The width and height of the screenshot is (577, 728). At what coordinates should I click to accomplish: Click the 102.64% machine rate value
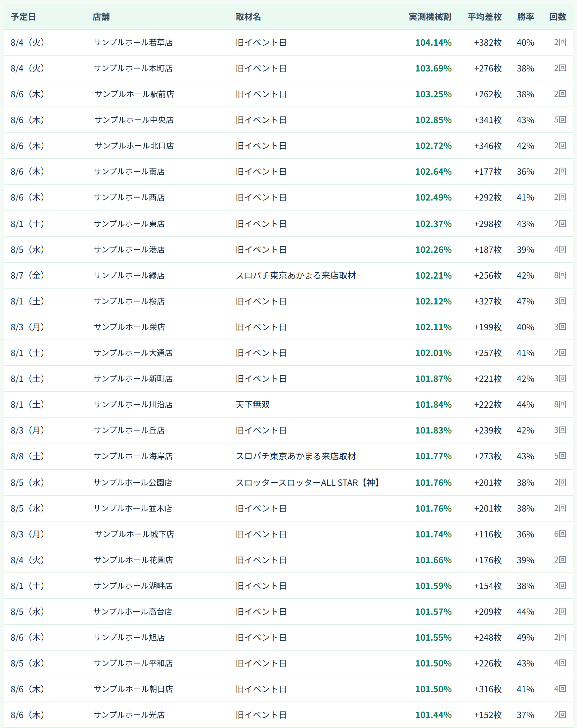click(433, 171)
